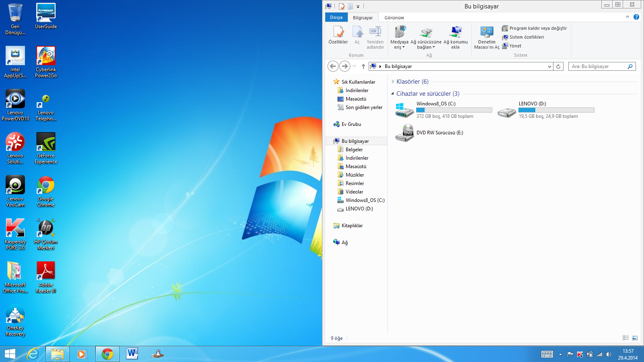Open Videolar in the navigation tree
This screenshot has width=644, height=362.
point(350,192)
